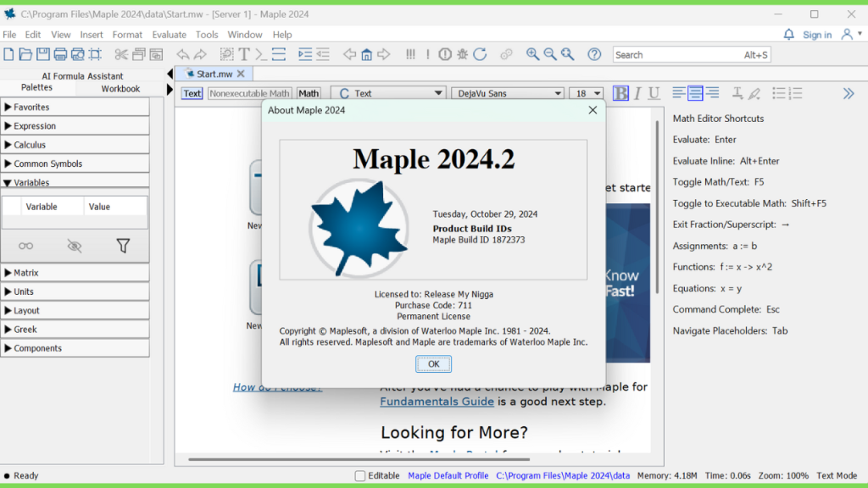
Task: Toggle the Editable checkbox in the status bar
Action: point(359,476)
